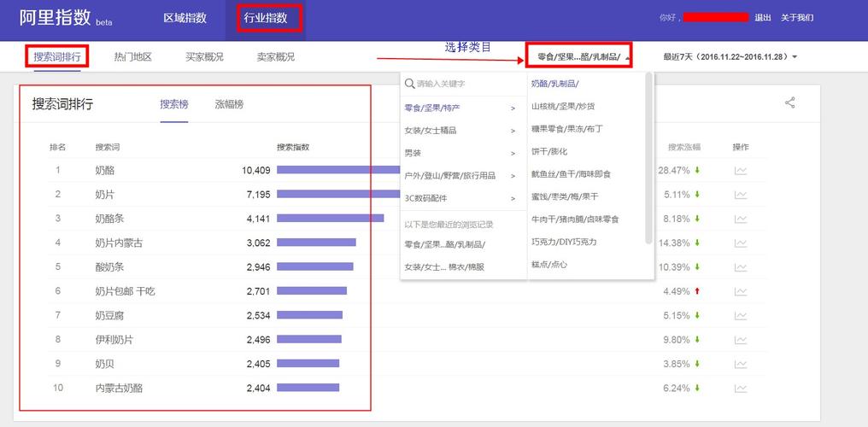Click search term 内蒙古奶酪
Screen dimensions: 868x427
(x=119, y=389)
